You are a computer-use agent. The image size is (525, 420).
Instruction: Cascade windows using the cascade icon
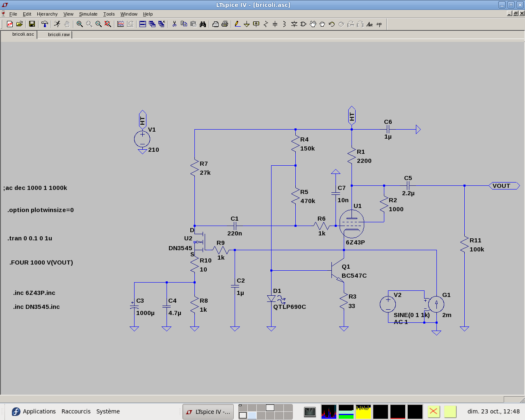click(x=152, y=24)
